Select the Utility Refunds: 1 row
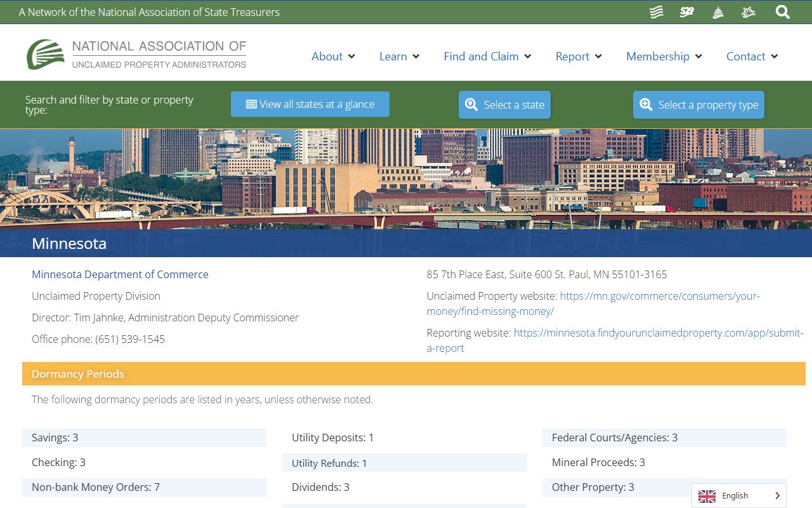This screenshot has height=508, width=812. tap(404, 463)
